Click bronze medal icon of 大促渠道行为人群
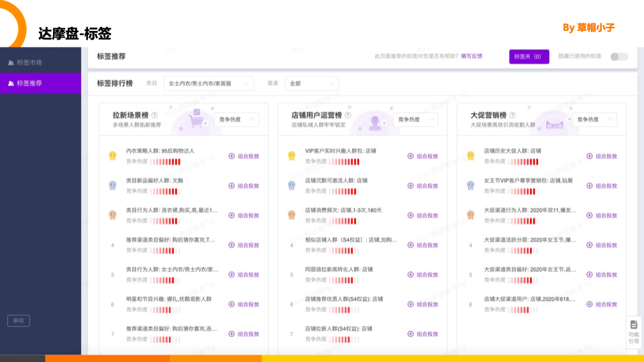Viewport: 644px width, 362px height. click(x=471, y=215)
